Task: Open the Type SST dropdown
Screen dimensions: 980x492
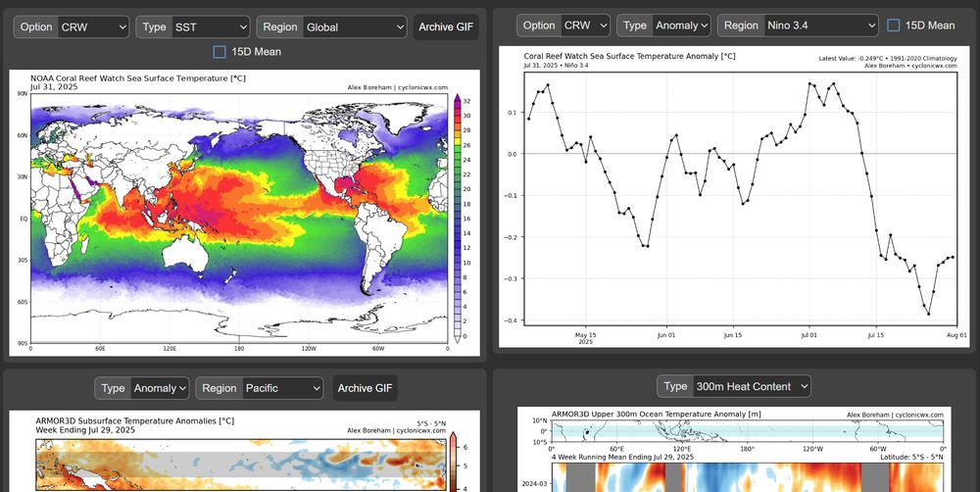Action: [x=192, y=27]
